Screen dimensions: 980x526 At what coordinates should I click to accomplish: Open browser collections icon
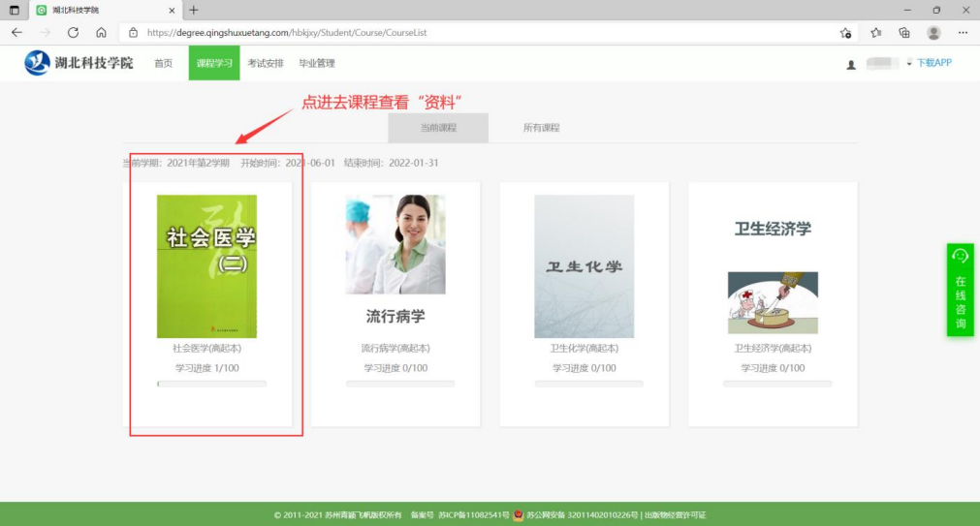click(904, 33)
